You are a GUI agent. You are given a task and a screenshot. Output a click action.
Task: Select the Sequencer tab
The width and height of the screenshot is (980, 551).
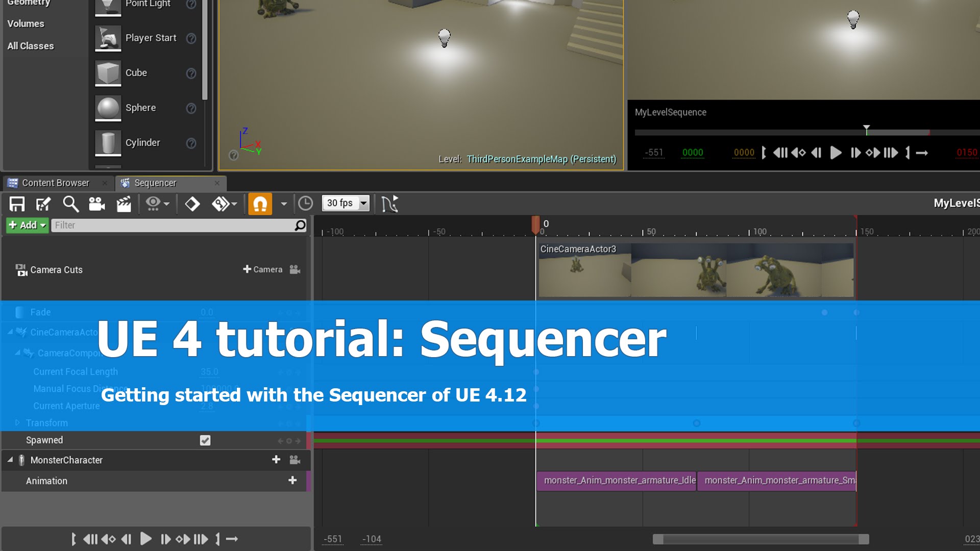(x=155, y=183)
